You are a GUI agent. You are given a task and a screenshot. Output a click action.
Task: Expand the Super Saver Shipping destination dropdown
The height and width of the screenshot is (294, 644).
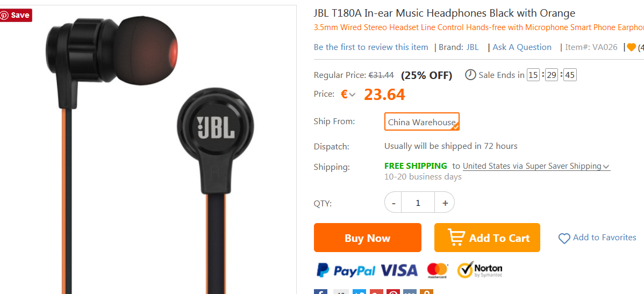click(x=536, y=166)
